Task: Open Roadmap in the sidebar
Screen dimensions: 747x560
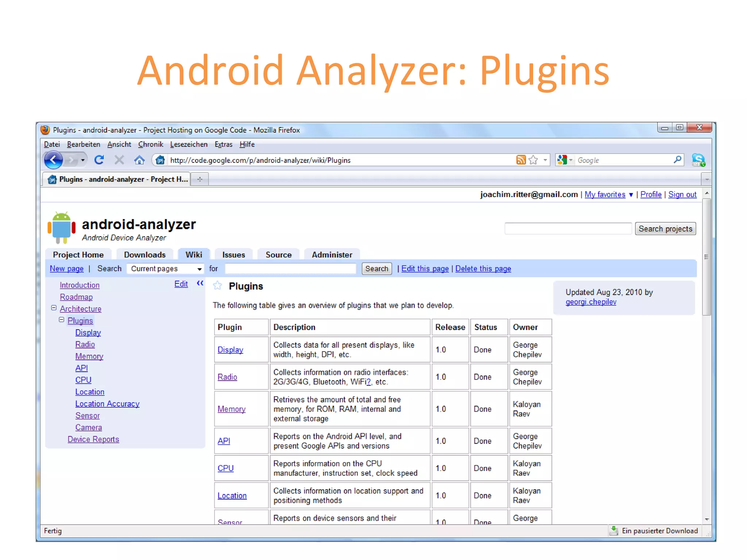Action: pyautogui.click(x=76, y=297)
